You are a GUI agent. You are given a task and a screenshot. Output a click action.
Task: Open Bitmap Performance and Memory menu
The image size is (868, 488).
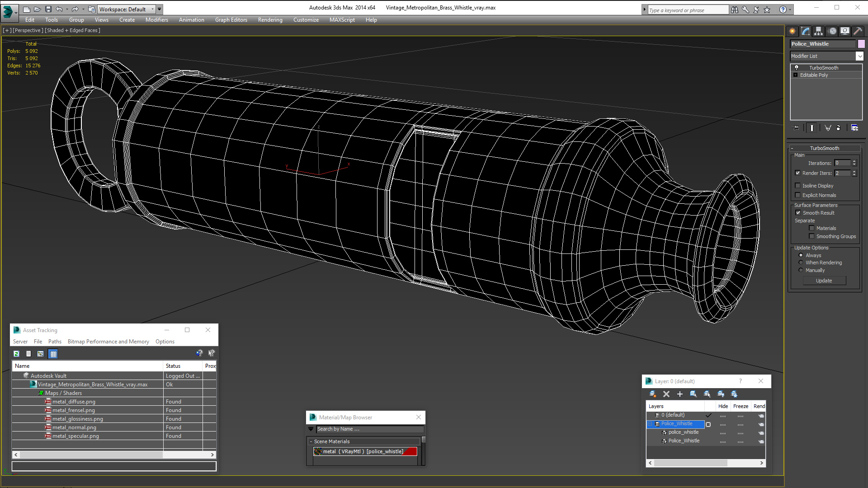point(108,342)
